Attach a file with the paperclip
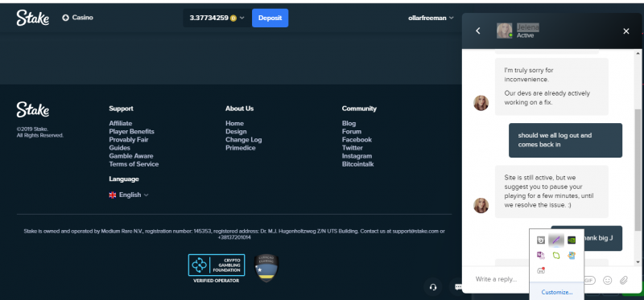The height and width of the screenshot is (300, 644). [624, 280]
